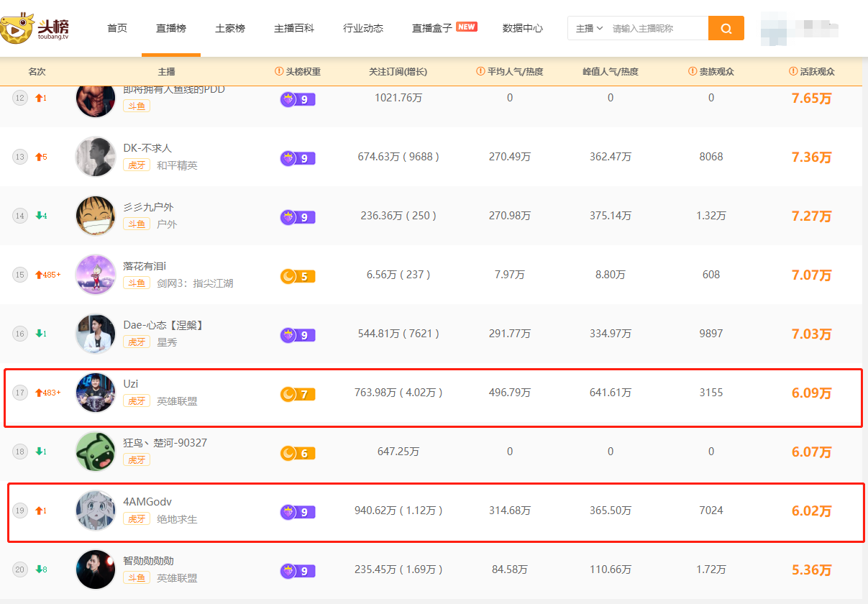Click info icon beside 头榜权重 header
Screen dimensions: 868x604
pyautogui.click(x=279, y=71)
